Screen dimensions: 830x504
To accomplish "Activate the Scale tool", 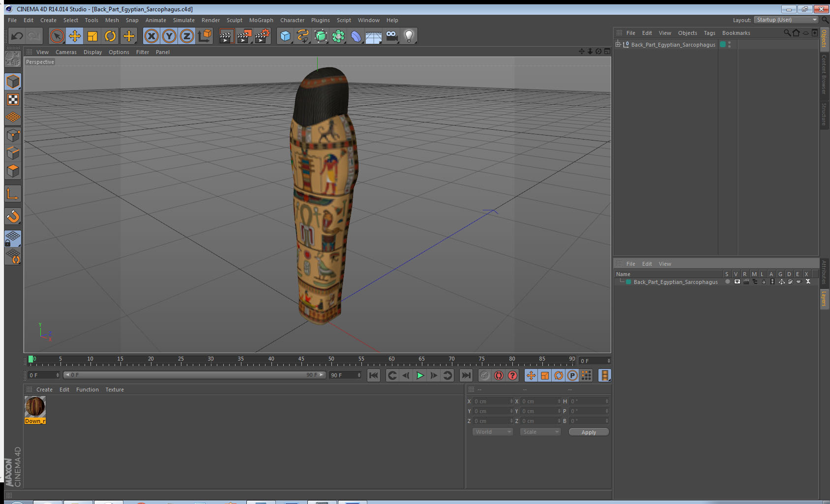I will tap(92, 36).
